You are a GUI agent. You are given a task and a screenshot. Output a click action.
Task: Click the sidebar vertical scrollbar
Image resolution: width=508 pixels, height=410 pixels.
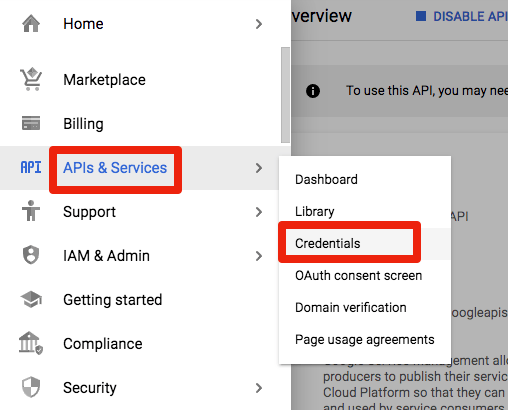tap(285, 95)
